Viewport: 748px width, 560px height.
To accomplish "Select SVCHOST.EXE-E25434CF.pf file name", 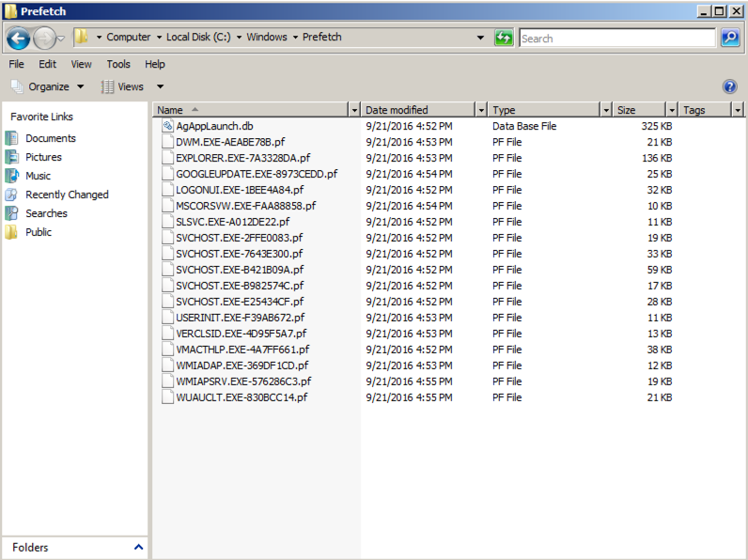I will [x=240, y=302].
